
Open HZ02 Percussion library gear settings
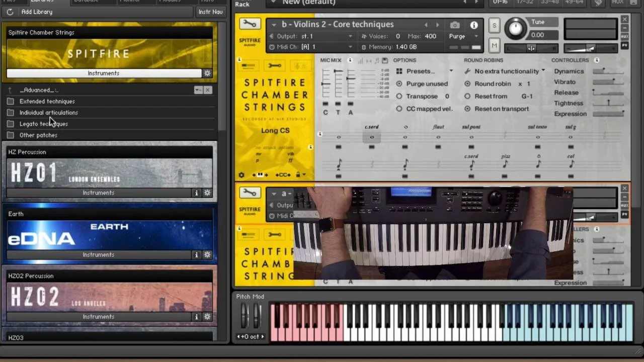tap(207, 317)
